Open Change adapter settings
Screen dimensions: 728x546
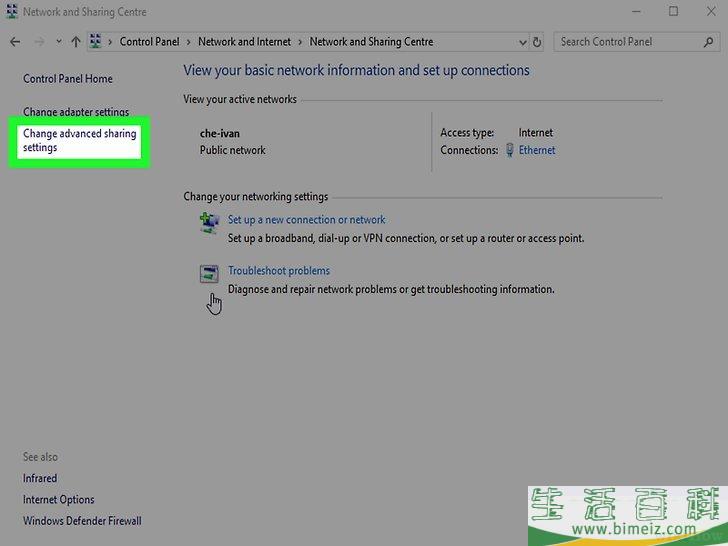click(x=76, y=112)
